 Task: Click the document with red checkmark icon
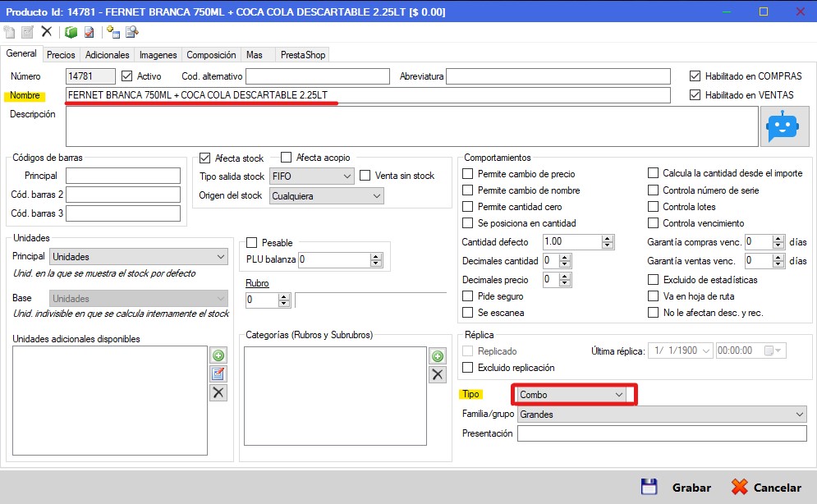(x=90, y=32)
